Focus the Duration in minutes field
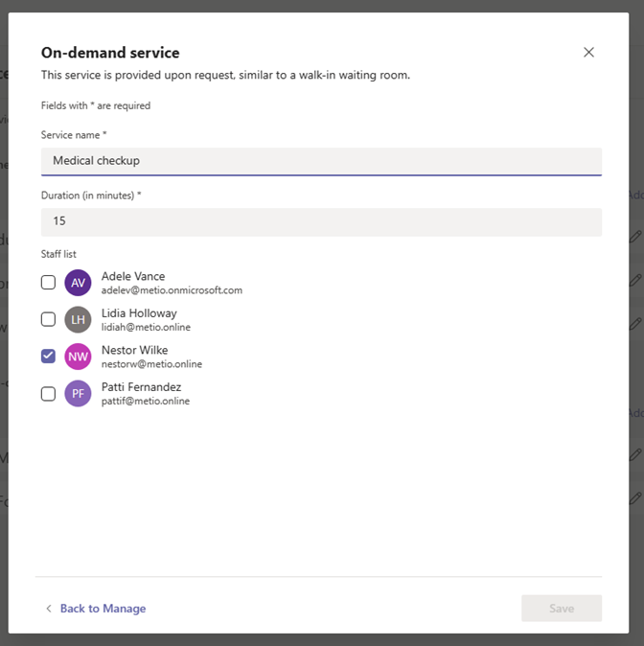Viewport: 644px width, 646px height. 321,221
